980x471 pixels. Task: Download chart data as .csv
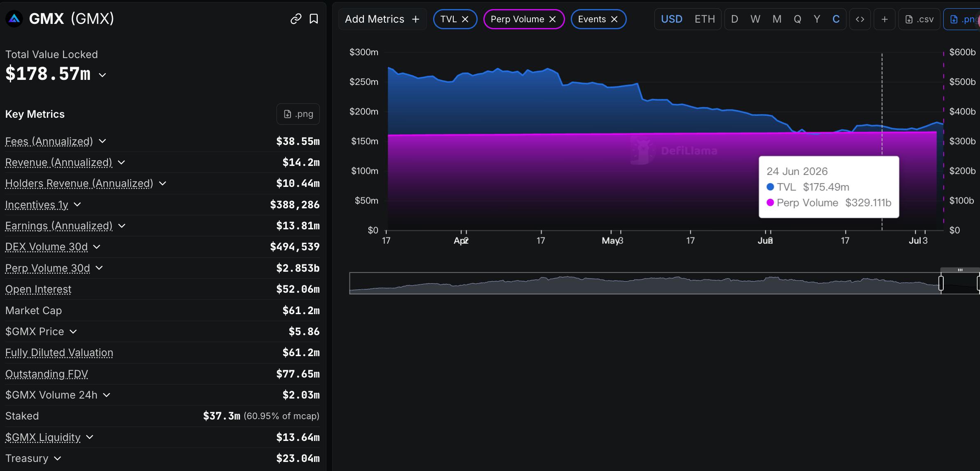point(919,19)
